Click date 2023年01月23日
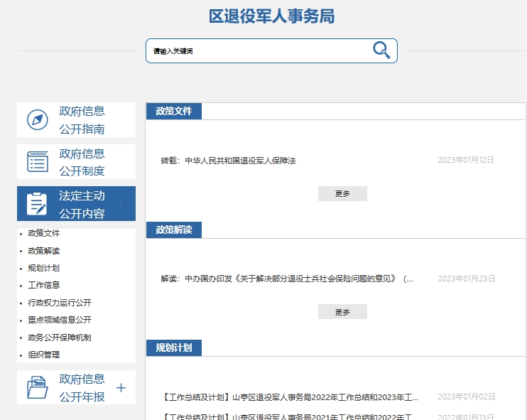 pyautogui.click(x=466, y=279)
